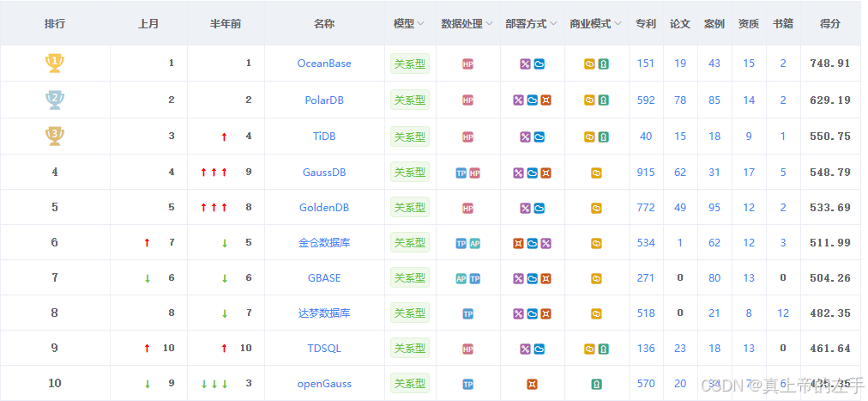Click the bronze third-place trophy icon

[54, 137]
